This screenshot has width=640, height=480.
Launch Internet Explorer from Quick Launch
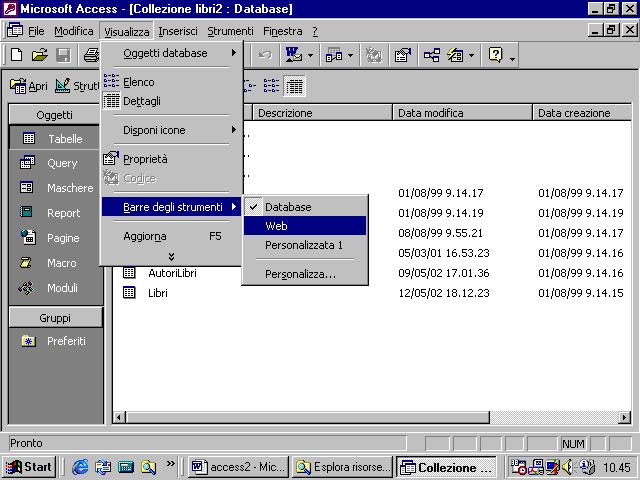click(80, 467)
